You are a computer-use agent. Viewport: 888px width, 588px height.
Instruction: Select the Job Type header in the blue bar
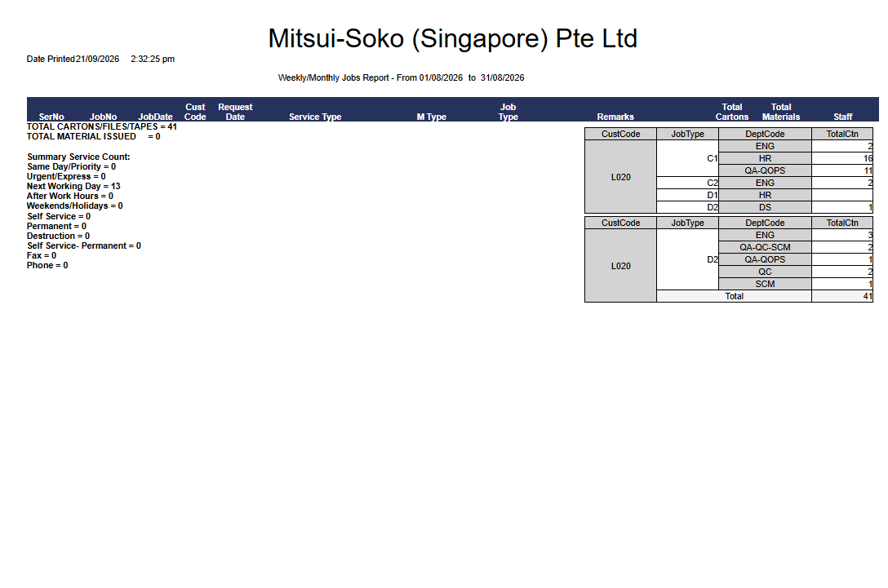coord(508,112)
